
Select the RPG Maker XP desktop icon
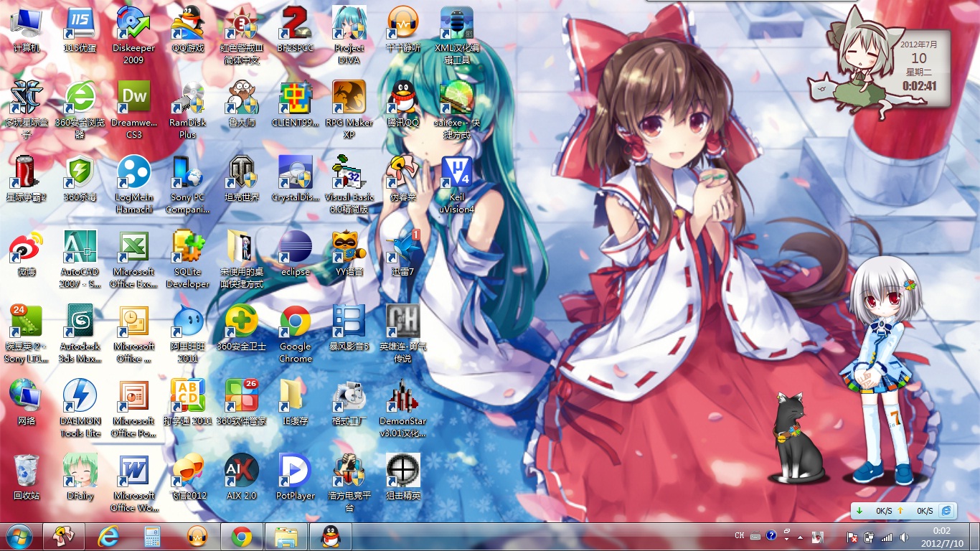(349, 109)
